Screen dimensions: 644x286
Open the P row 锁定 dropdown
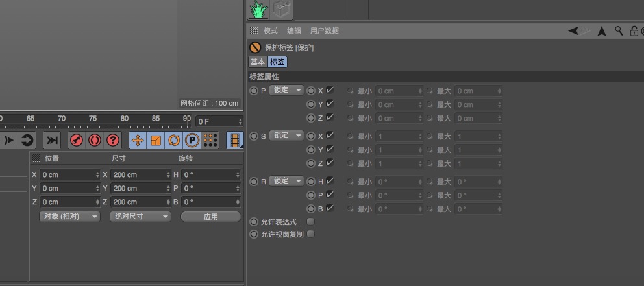286,90
